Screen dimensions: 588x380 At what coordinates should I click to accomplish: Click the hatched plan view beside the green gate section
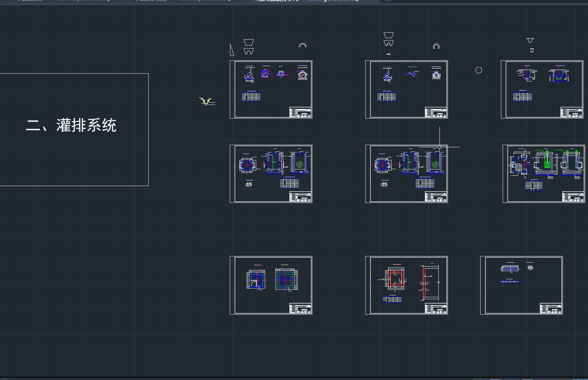pos(520,164)
